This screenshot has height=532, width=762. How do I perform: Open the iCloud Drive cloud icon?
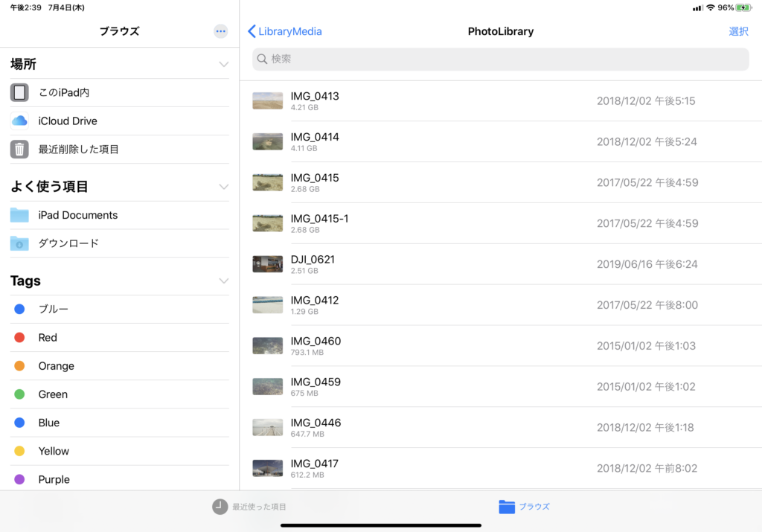point(19,121)
